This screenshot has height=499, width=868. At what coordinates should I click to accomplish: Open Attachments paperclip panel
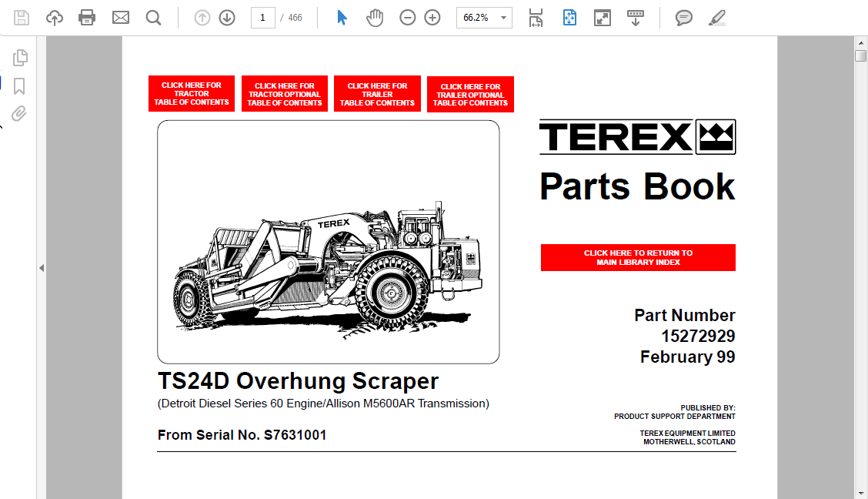(x=18, y=113)
